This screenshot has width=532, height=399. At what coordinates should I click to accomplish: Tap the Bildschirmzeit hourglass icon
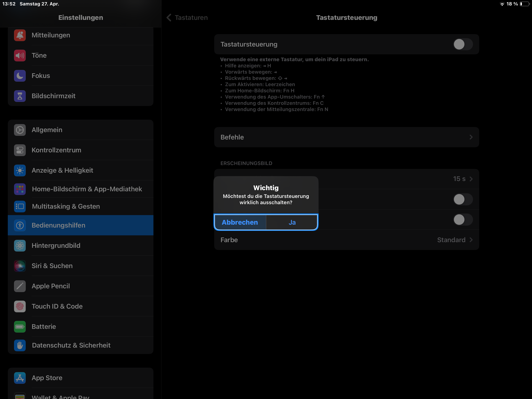(x=20, y=96)
